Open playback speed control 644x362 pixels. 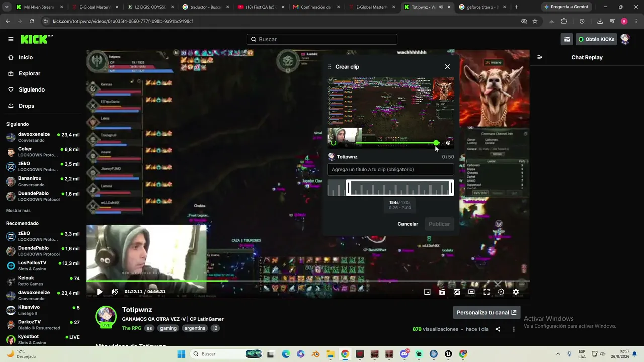click(x=501, y=292)
